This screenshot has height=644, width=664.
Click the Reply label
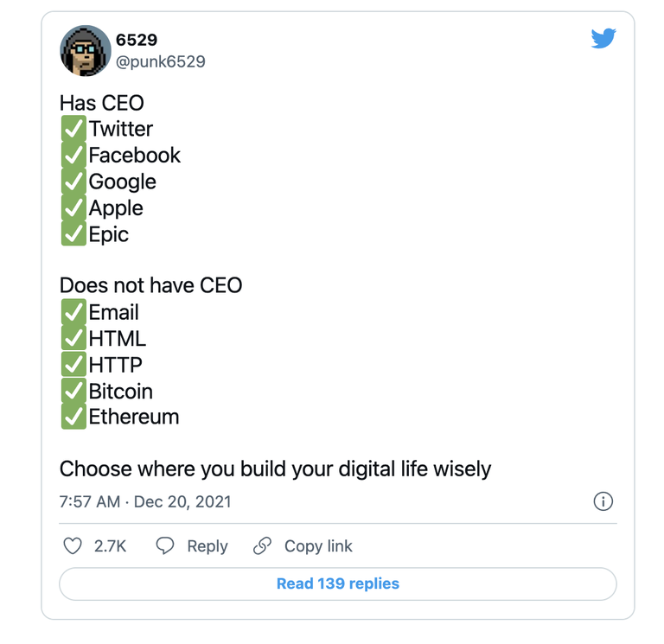point(207,546)
